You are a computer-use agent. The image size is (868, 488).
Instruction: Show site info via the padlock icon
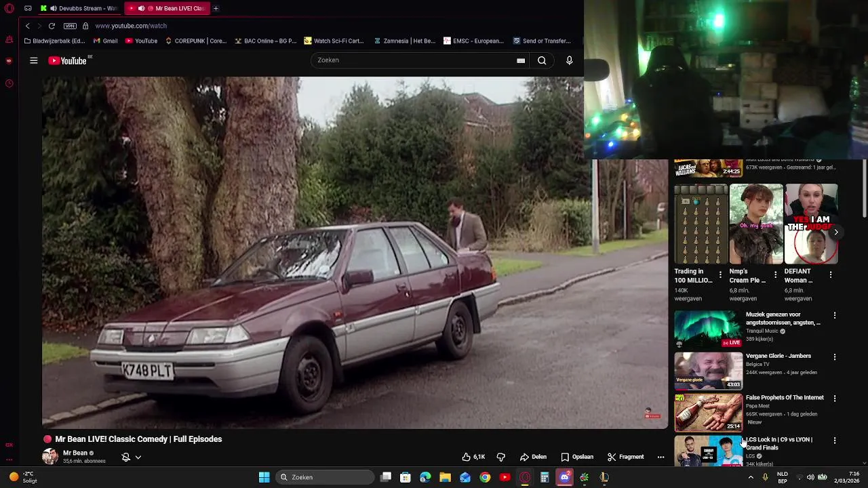(85, 26)
